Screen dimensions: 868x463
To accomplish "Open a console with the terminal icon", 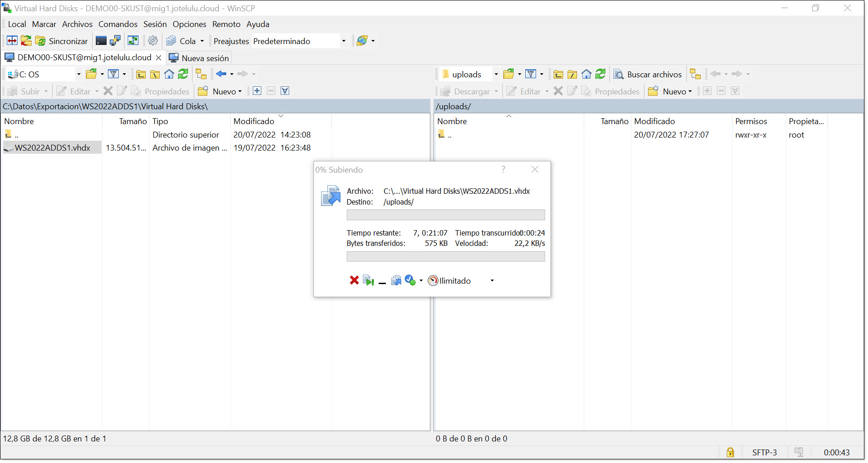I will [101, 40].
